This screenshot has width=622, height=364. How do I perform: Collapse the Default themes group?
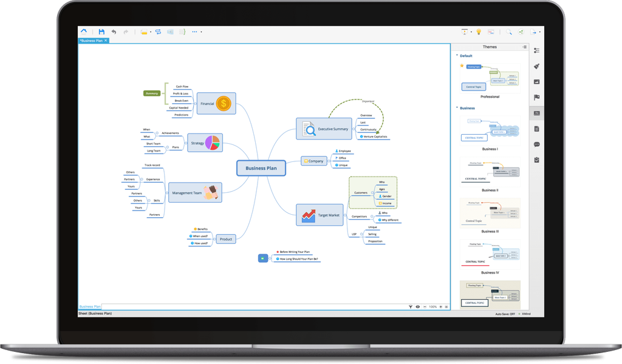click(x=456, y=55)
